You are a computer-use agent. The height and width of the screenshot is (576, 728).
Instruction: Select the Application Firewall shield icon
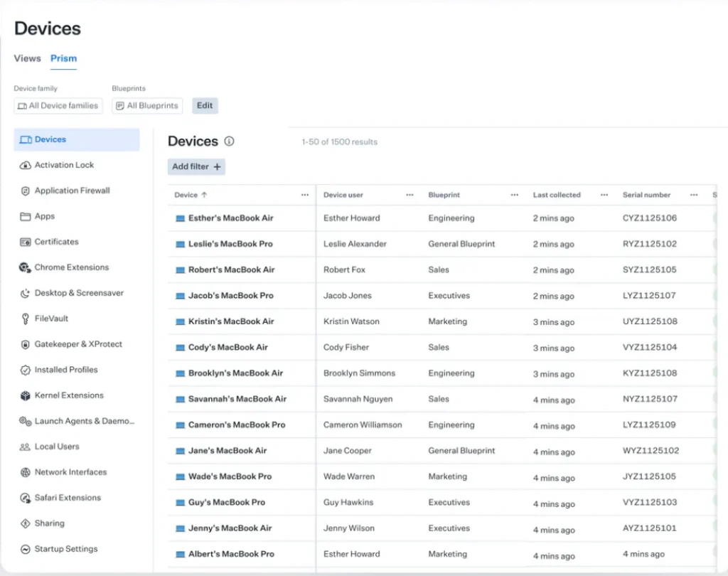26,191
